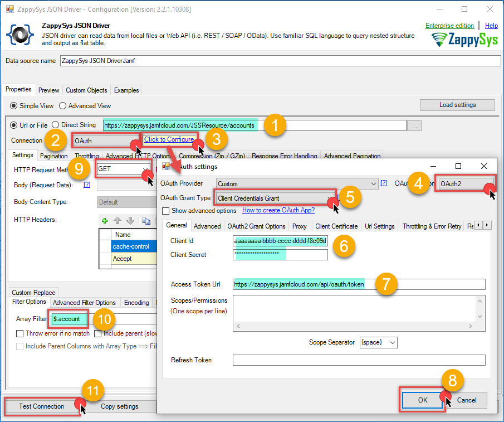Open the Scope Separator dropdown
The image size is (504, 422).
pos(392,342)
